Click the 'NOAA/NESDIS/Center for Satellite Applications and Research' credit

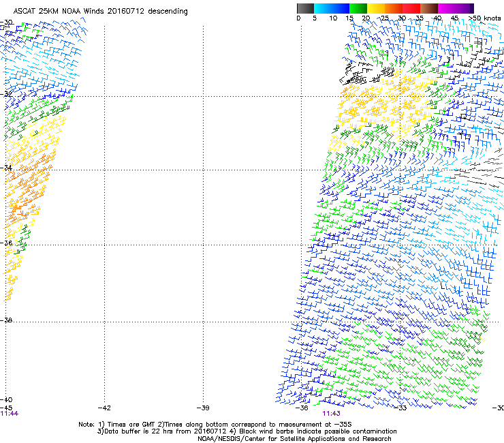pyautogui.click(x=294, y=439)
